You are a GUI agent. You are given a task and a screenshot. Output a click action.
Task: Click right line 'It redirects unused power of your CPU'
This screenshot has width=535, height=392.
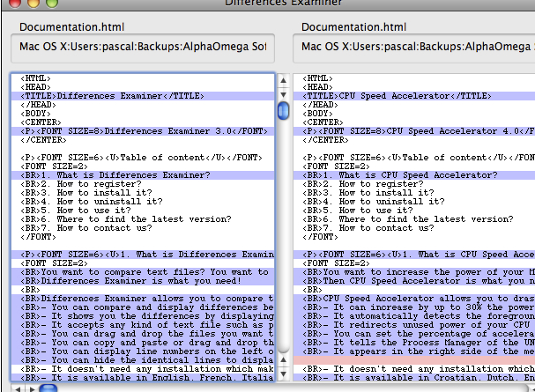click(414, 325)
